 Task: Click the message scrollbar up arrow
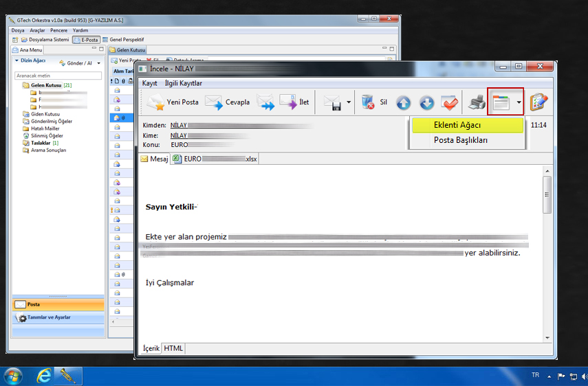(547, 171)
